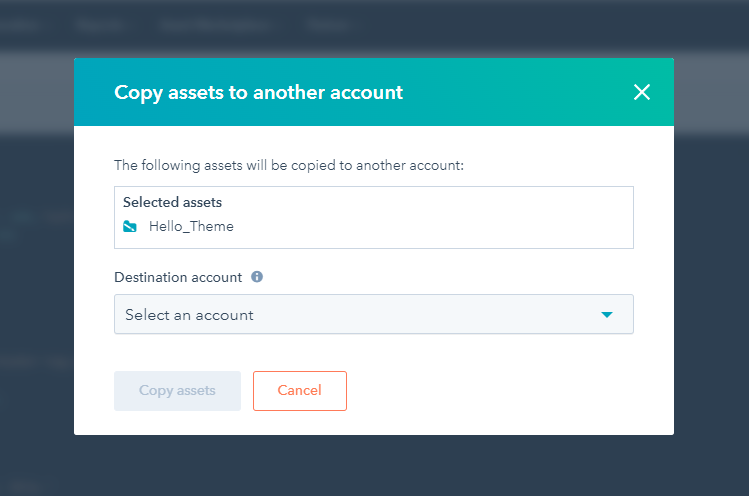749x496 pixels.
Task: Click the 'Copy assets to another account' title
Action: coord(258,93)
